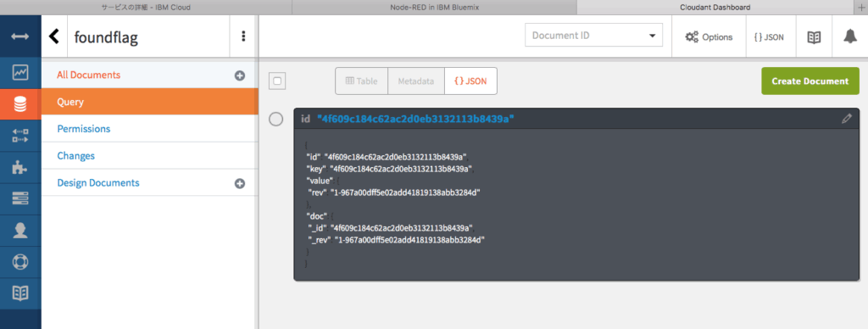Screen dimensions: 868x329
Task: Click the Create Document button
Action: point(810,81)
